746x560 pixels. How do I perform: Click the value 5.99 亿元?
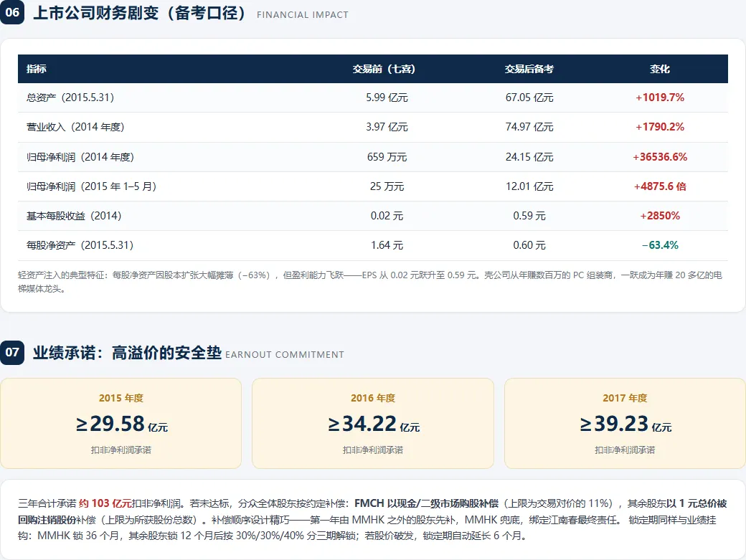387,98
